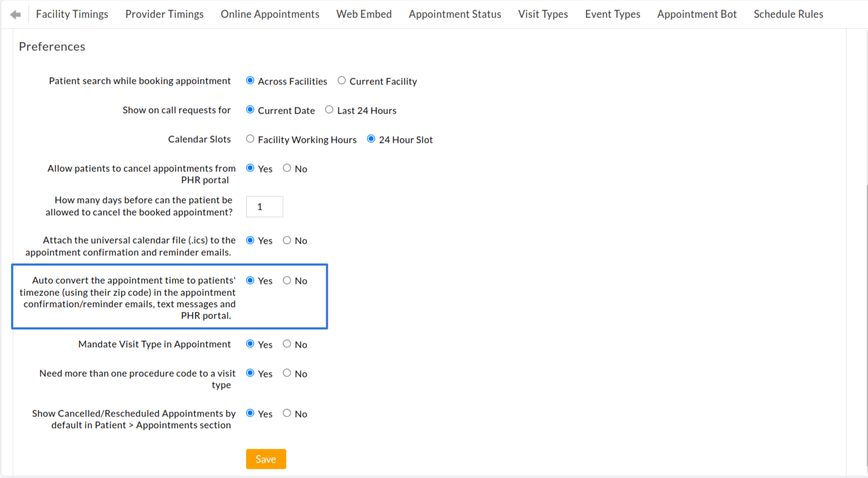Screen dimensions: 868x478
Task: Disable patient cancellation from PHR portal
Action: click(286, 168)
